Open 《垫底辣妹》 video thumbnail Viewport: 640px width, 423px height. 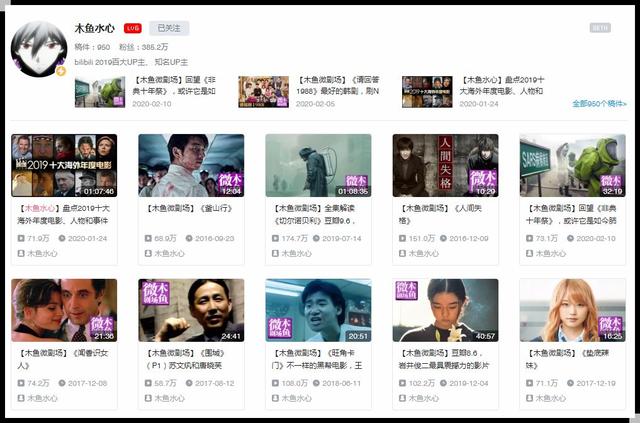tap(573, 310)
